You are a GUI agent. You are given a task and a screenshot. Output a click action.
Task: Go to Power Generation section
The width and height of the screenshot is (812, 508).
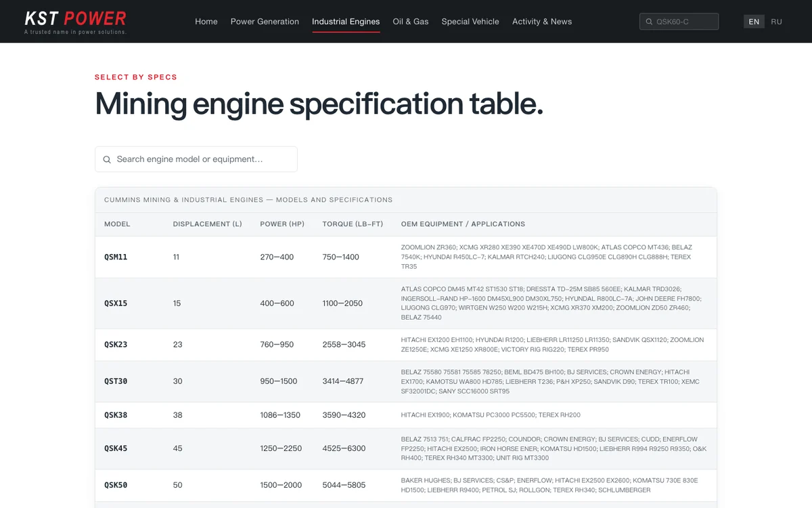coord(265,22)
